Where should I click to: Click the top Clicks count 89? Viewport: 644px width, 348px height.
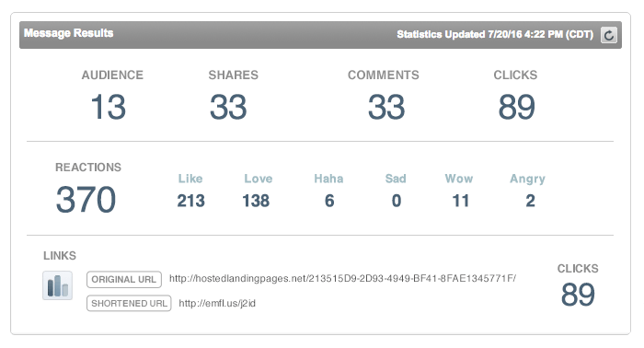tap(517, 107)
